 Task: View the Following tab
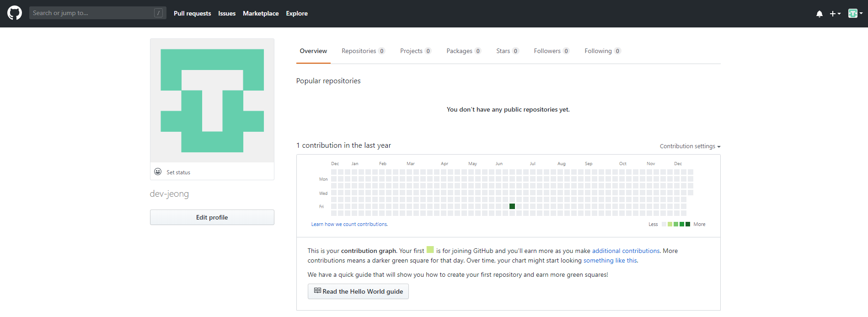pos(603,51)
